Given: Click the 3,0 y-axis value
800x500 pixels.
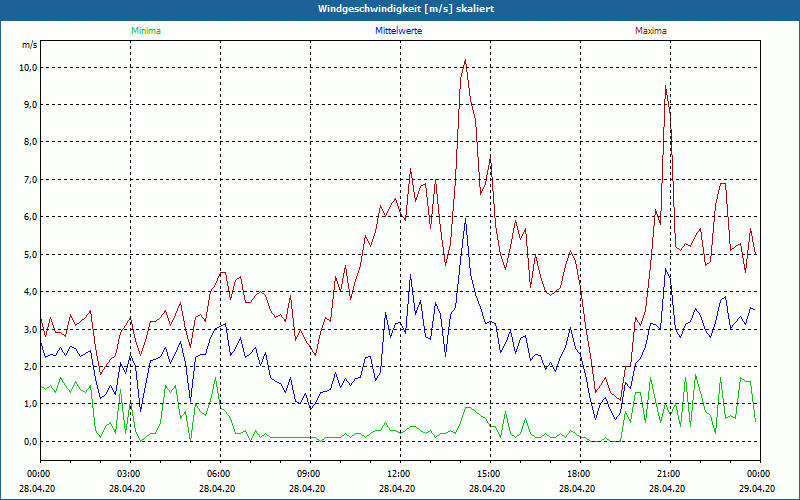Looking at the screenshot, I should pos(30,329).
